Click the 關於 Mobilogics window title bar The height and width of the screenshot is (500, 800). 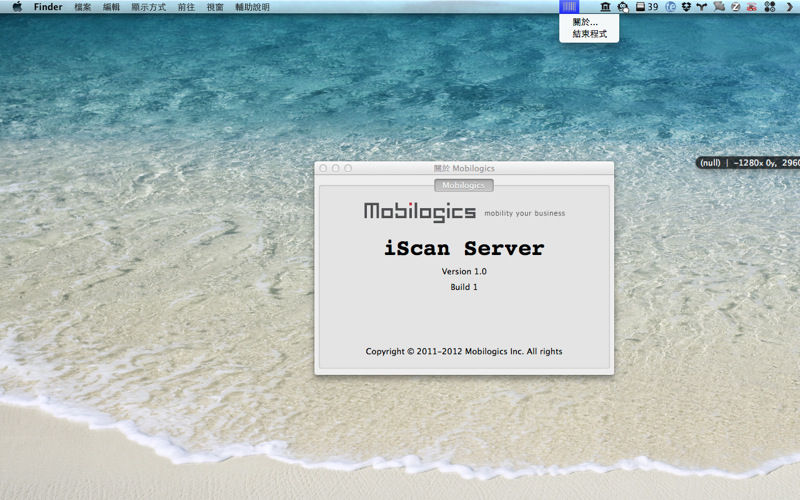[464, 168]
